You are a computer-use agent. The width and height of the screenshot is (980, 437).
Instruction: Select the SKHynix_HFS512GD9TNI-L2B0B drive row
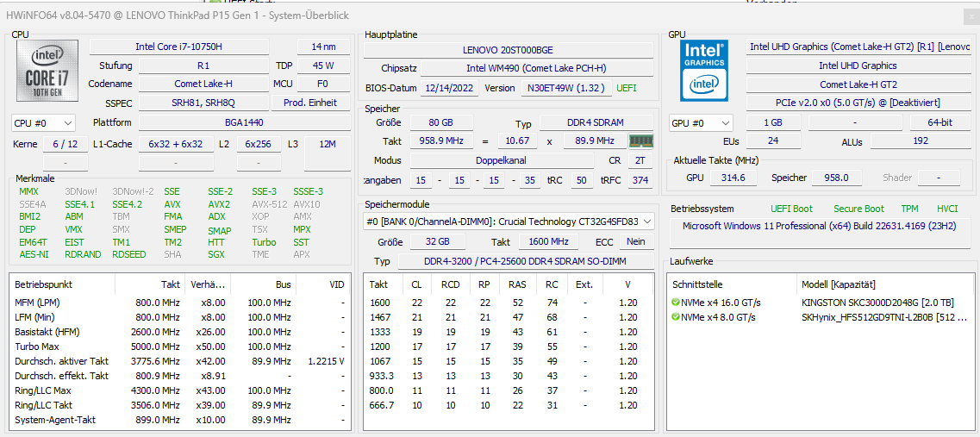point(821,317)
